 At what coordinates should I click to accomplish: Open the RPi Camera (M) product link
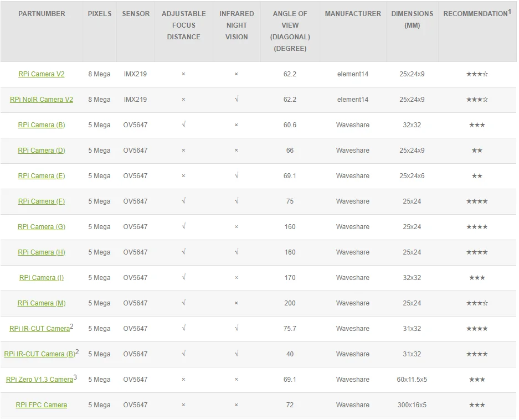42,303
